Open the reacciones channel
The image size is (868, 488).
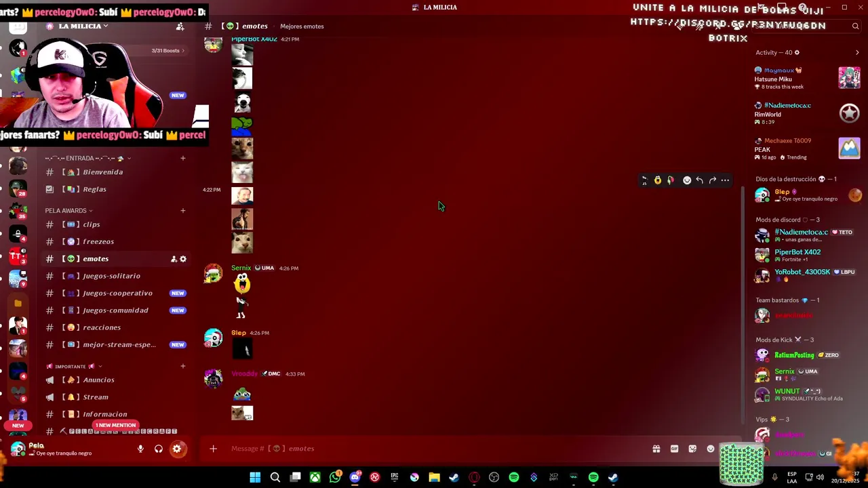(117, 327)
